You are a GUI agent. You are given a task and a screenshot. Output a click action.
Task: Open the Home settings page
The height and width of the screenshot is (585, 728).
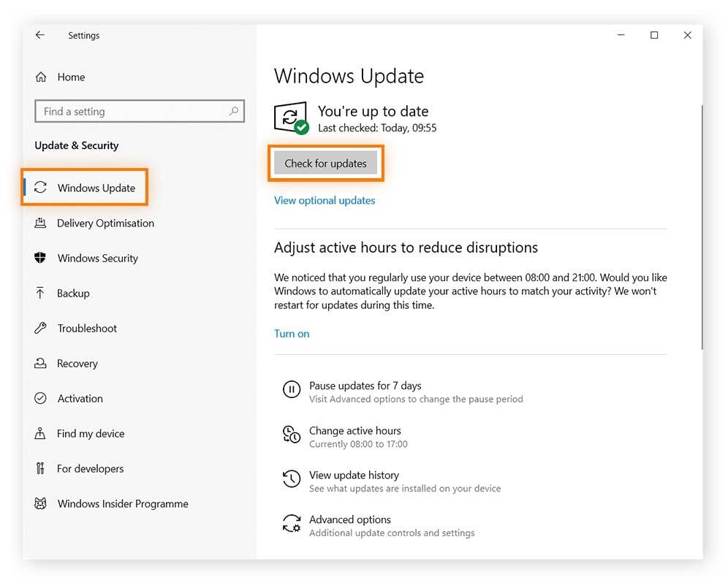[x=71, y=77]
